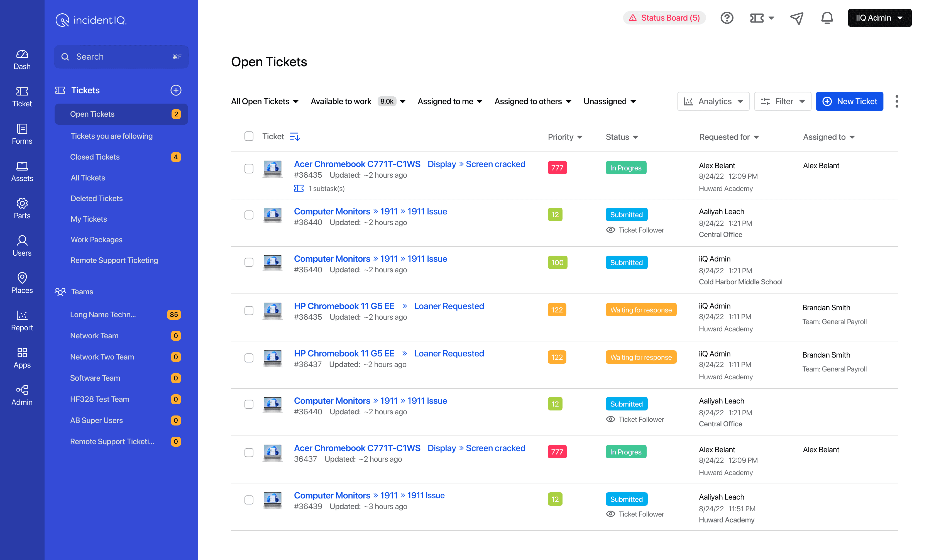934x560 pixels.
Task: Click the Assets laptop icon
Action: pyautogui.click(x=22, y=166)
